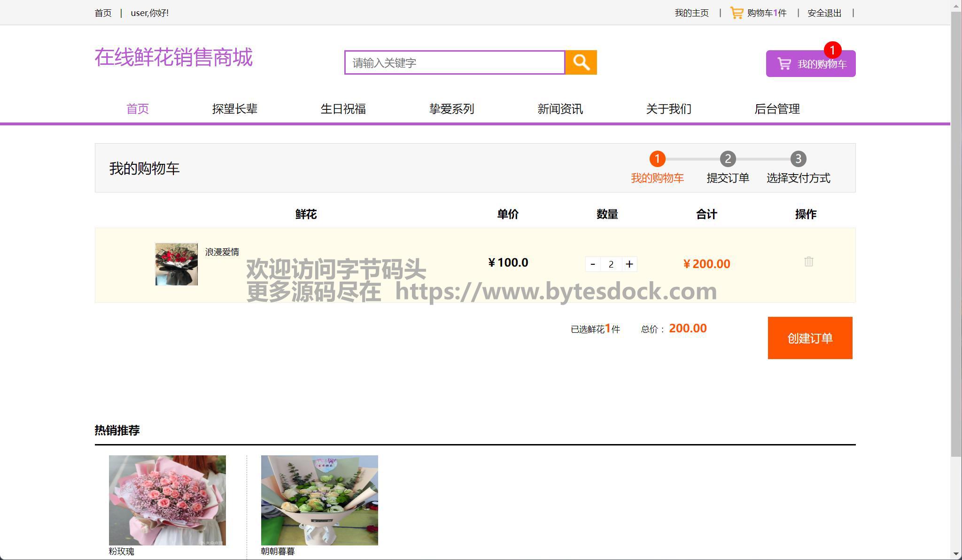The height and width of the screenshot is (560, 962).
Task: Open the 探望长辈 category tab
Action: (x=234, y=109)
